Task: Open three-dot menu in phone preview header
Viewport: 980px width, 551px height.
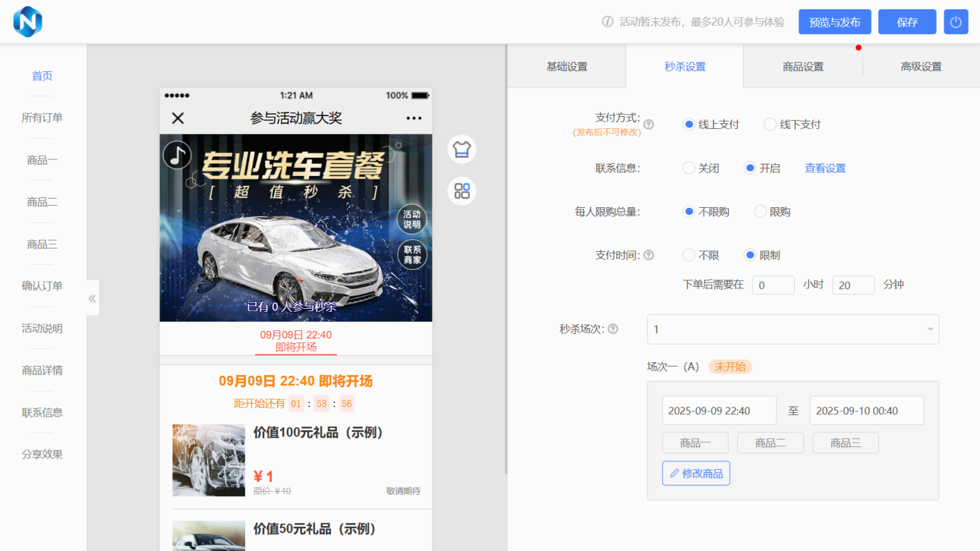Action: [414, 118]
